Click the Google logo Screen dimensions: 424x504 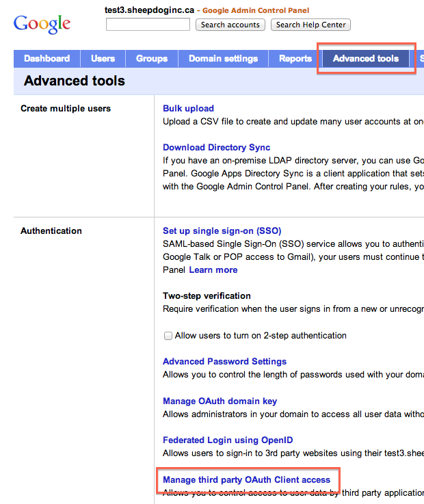tap(42, 24)
